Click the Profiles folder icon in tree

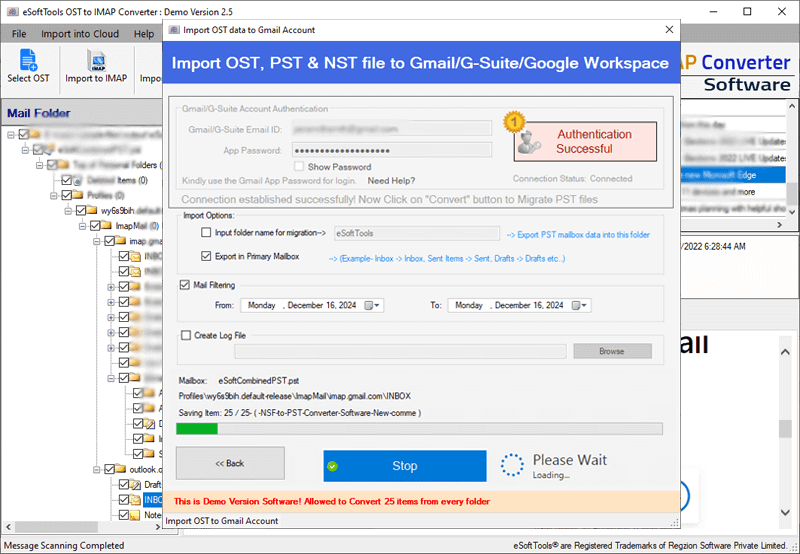[x=78, y=195]
